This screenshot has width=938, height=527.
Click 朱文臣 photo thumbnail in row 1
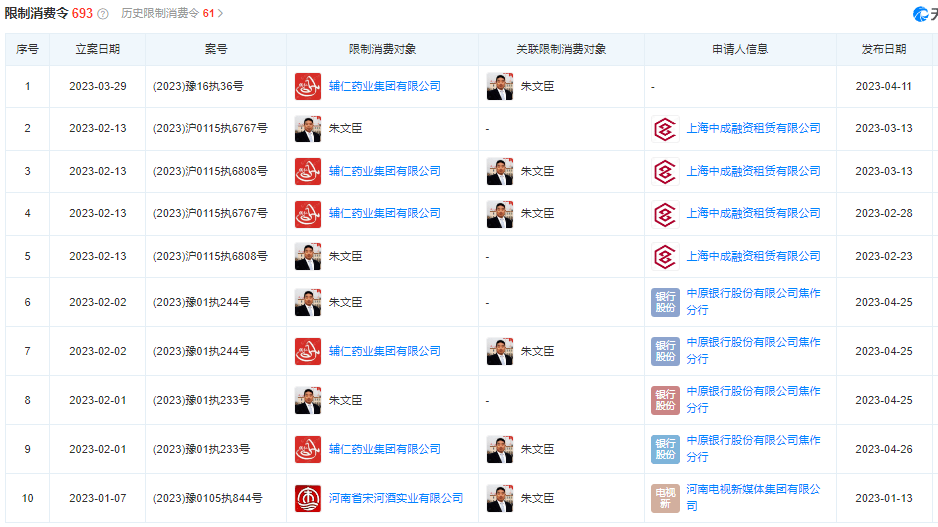(500, 86)
